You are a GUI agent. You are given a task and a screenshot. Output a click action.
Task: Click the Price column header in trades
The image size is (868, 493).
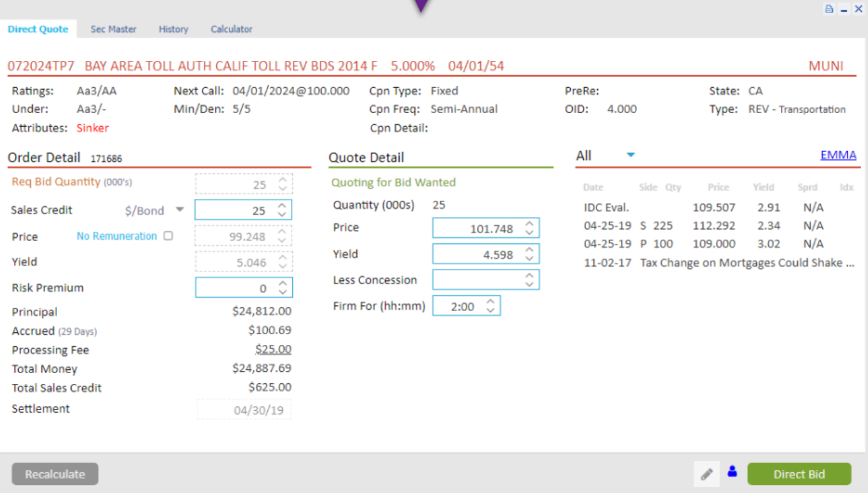tap(719, 187)
